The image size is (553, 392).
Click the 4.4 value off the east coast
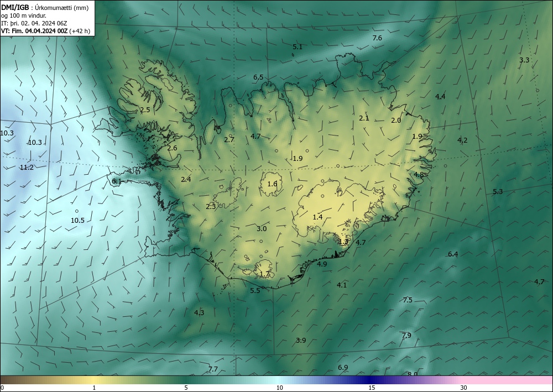coord(440,97)
